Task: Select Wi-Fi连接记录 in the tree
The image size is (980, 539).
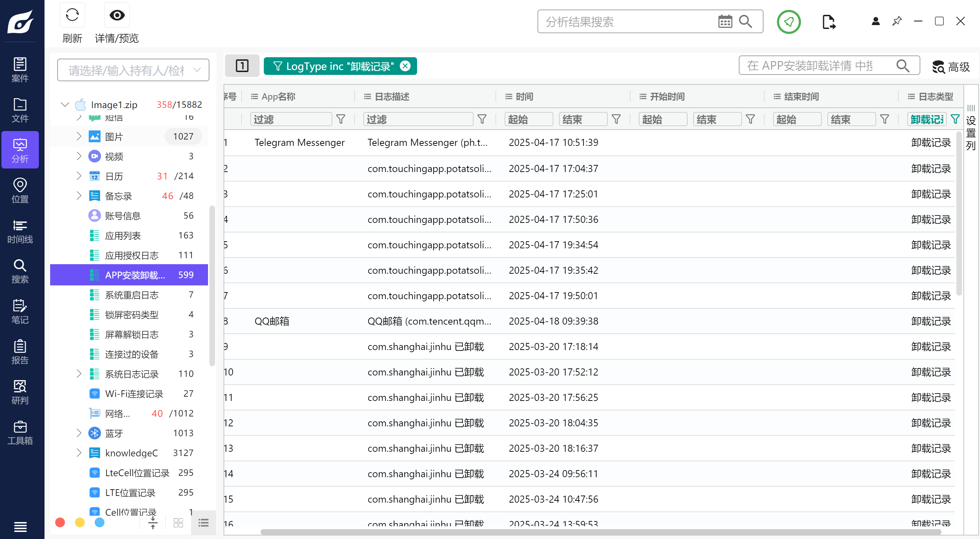Action: coord(129,394)
